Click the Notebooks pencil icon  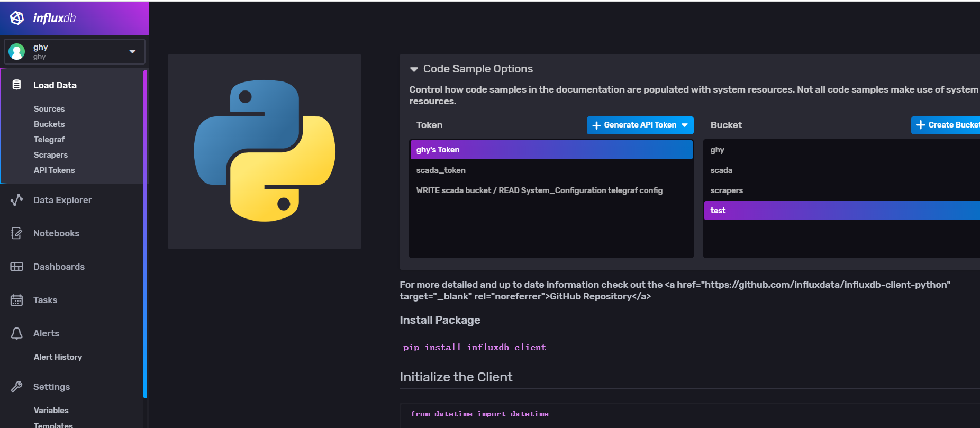pos(17,233)
